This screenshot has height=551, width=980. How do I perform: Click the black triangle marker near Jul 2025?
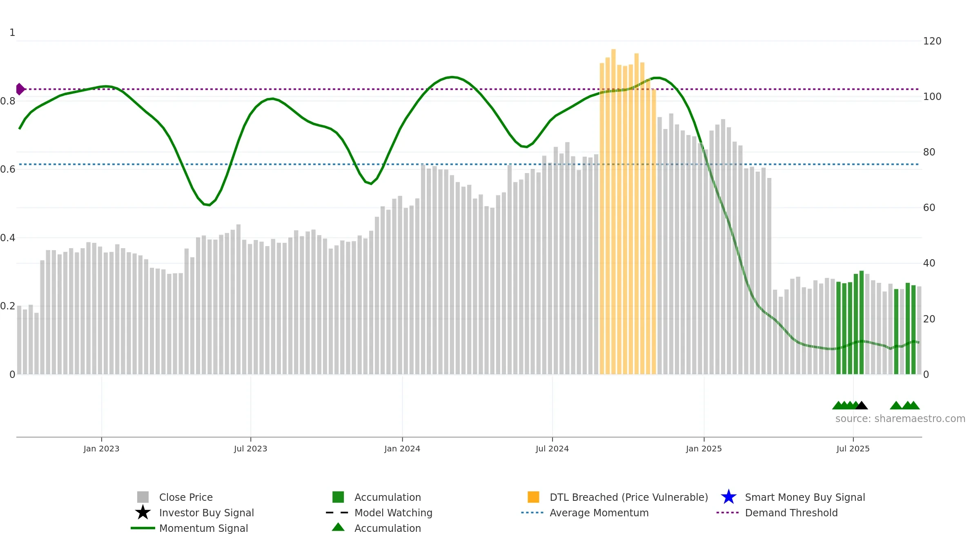(x=861, y=405)
